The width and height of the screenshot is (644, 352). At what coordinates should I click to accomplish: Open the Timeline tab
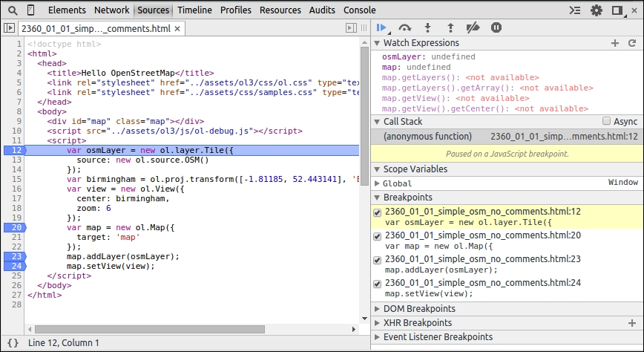[x=194, y=10]
